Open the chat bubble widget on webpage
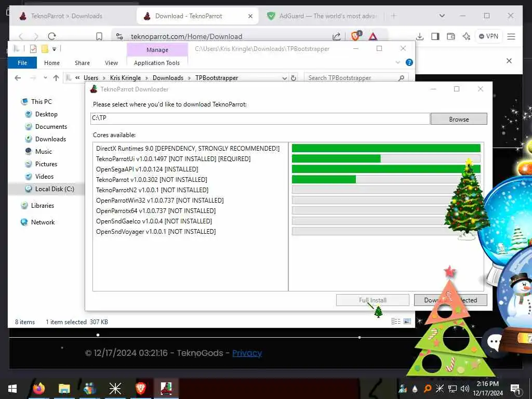 (x=495, y=342)
